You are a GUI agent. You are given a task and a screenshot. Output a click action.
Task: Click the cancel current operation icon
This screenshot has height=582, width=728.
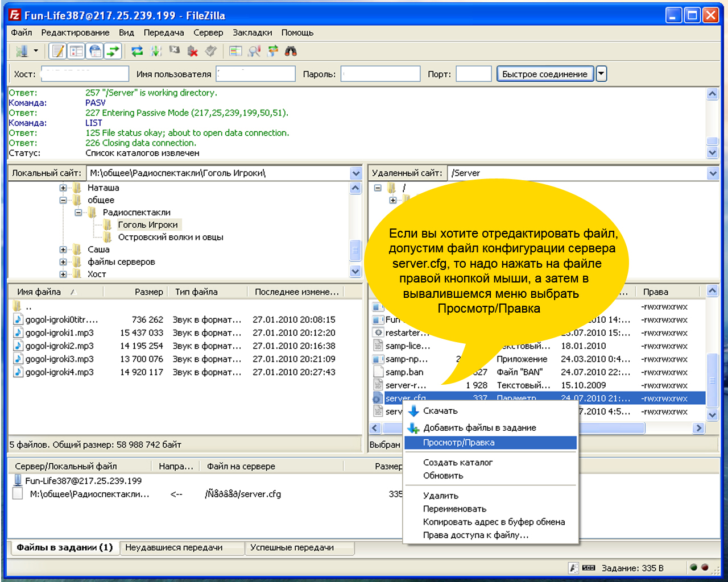coord(175,51)
